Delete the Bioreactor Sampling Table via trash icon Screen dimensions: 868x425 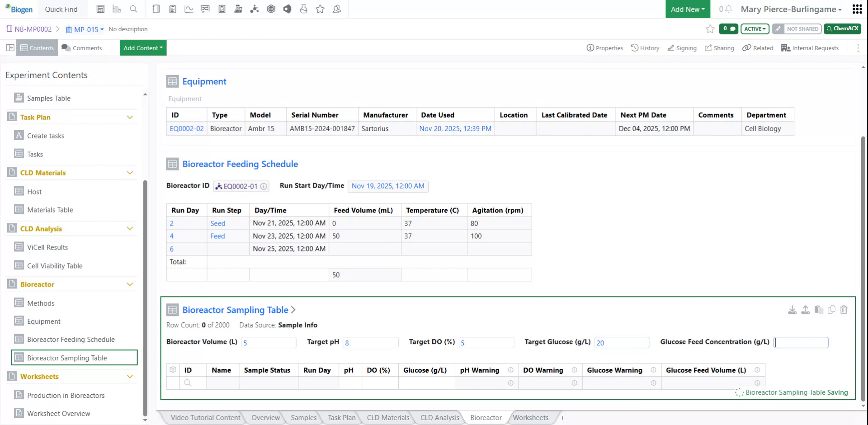[844, 310]
